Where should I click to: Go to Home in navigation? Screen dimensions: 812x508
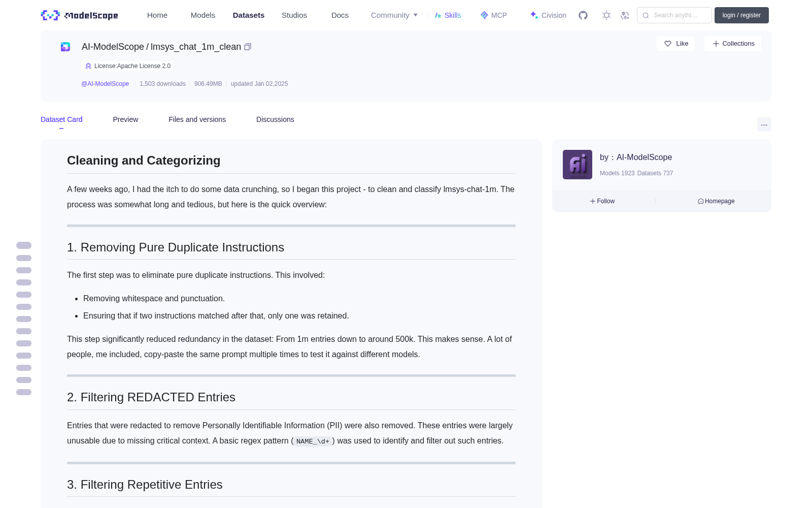[157, 15]
